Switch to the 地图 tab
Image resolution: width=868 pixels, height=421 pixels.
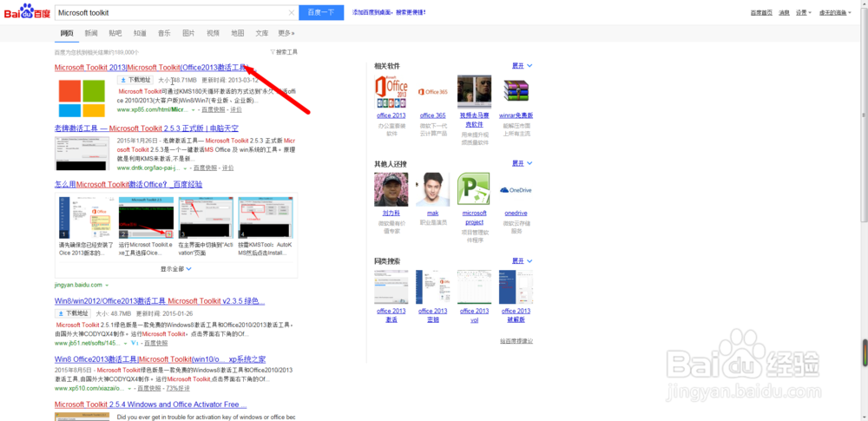pos(238,33)
